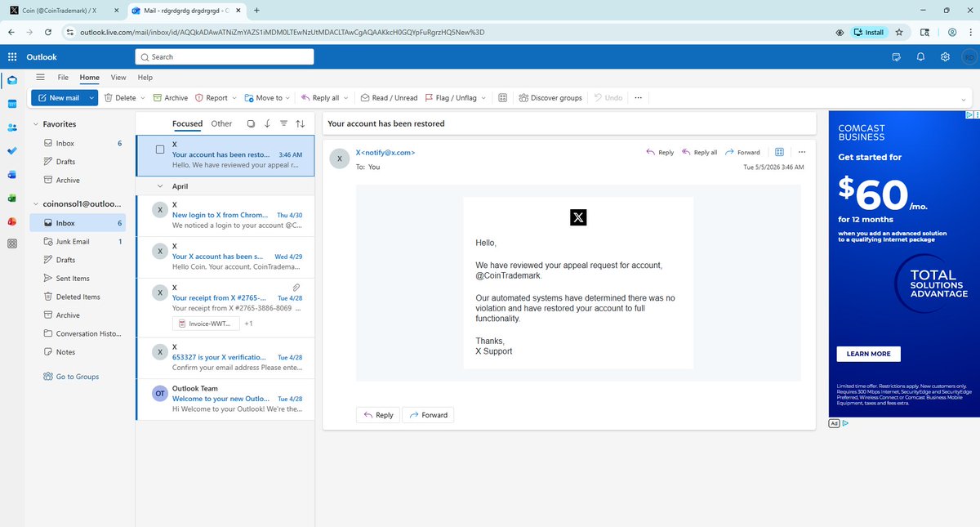
Task: Open Excel app in the left rail
Action: click(12, 198)
